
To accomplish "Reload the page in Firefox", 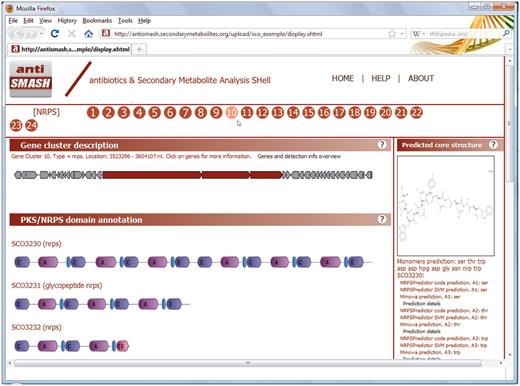I will pos(55,33).
